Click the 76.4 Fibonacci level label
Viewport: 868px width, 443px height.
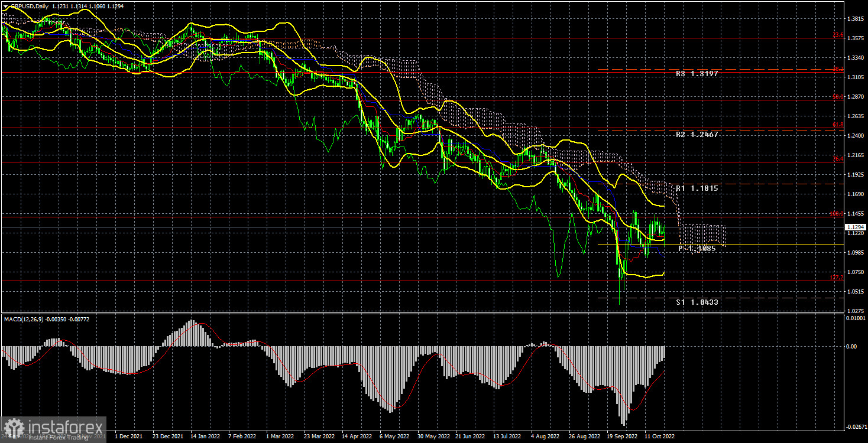pyautogui.click(x=838, y=159)
